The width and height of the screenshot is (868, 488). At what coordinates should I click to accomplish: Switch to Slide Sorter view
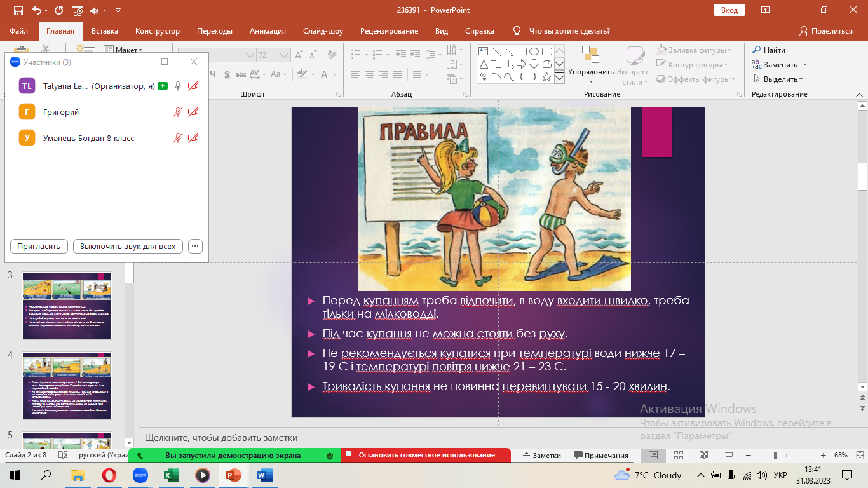679,456
